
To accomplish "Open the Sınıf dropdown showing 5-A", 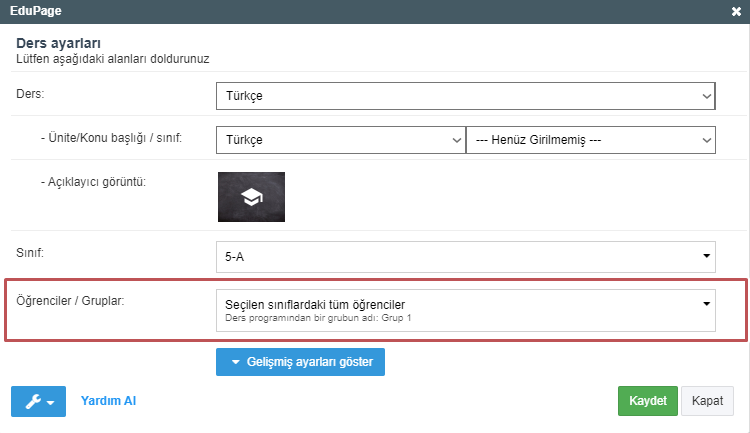I will (x=465, y=256).
